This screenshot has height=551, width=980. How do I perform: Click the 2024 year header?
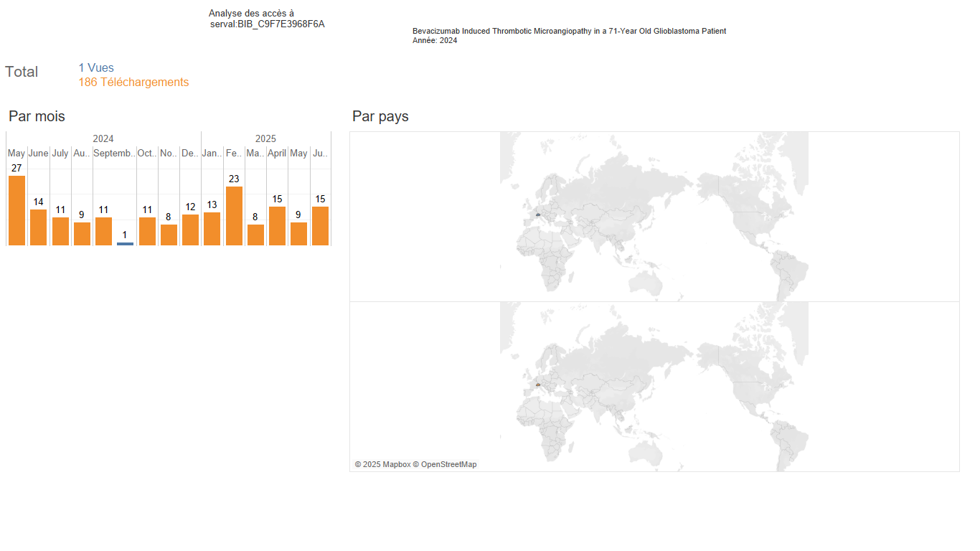tap(103, 138)
